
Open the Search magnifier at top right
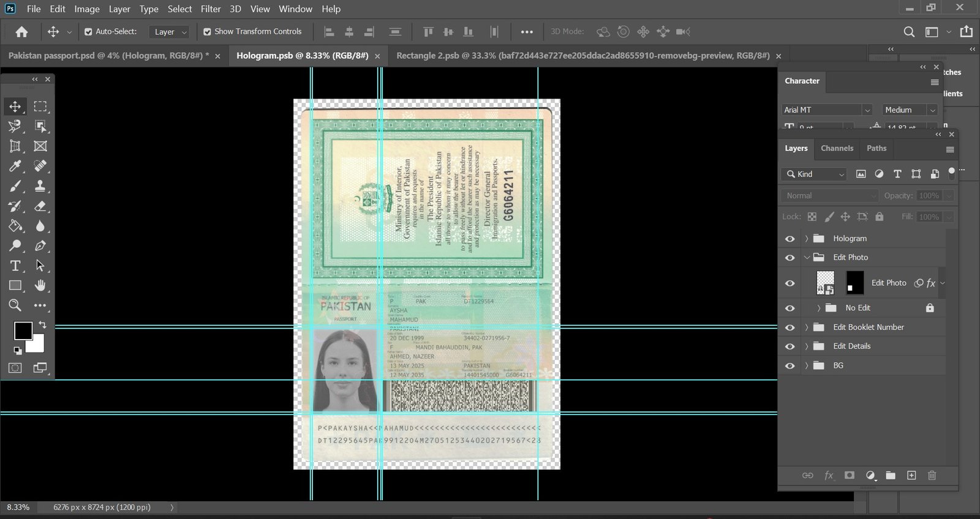(x=910, y=32)
